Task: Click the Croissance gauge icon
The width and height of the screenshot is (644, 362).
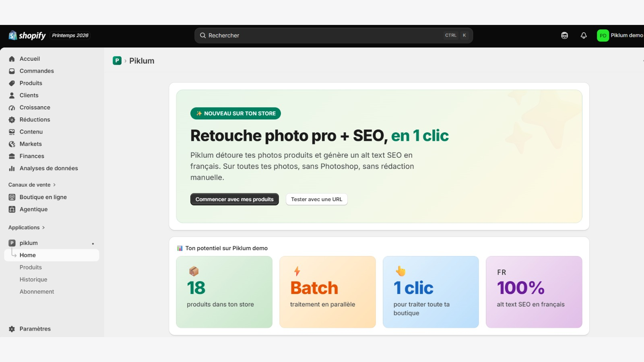Action: [12, 107]
